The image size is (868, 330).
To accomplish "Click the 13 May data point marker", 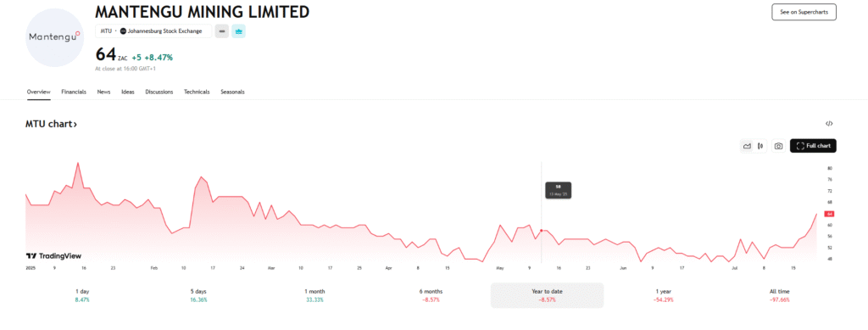I will (x=541, y=231).
